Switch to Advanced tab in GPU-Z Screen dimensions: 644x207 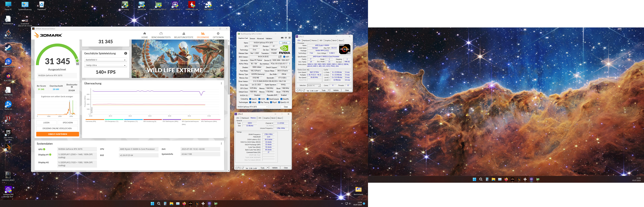click(x=260, y=39)
